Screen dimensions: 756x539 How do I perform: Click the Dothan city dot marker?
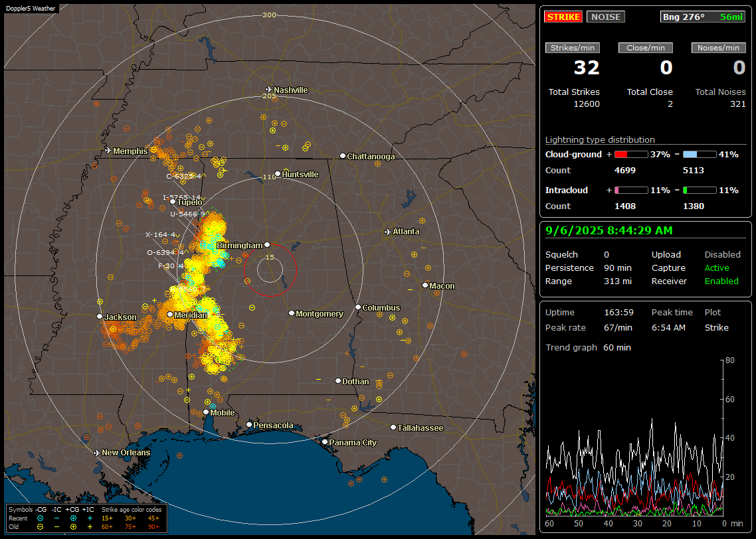coord(338,380)
